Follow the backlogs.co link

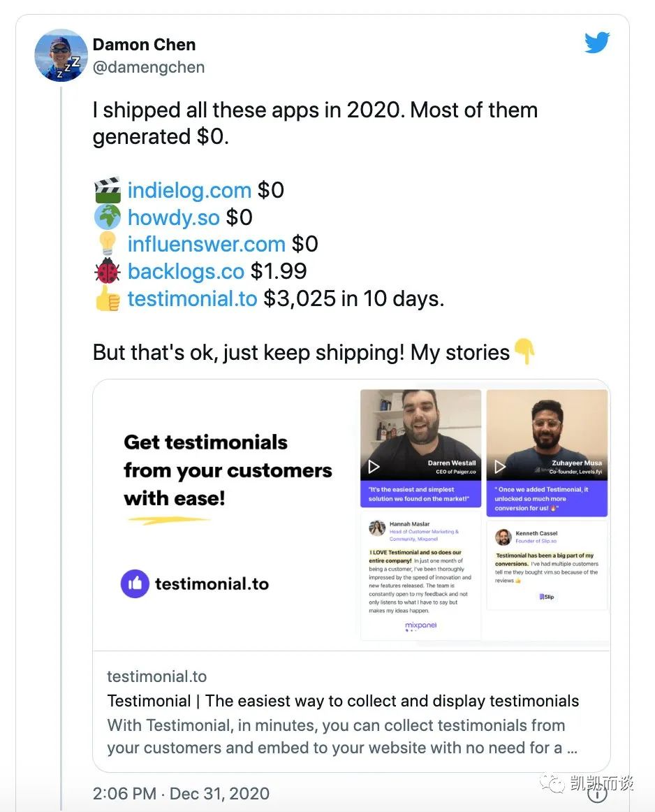coord(186,271)
